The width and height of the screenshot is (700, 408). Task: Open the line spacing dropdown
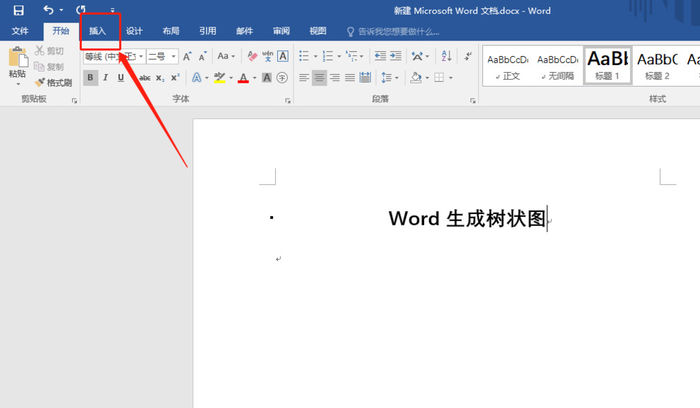(391, 78)
